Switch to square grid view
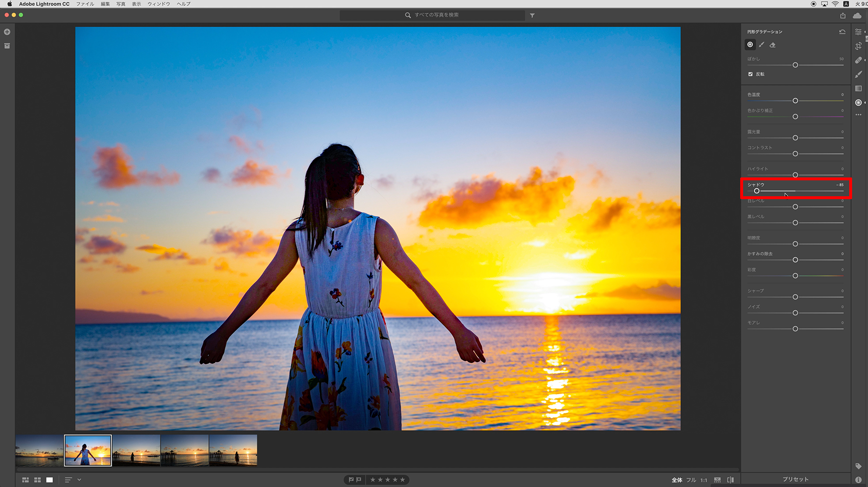The height and width of the screenshot is (487, 868). 38,480
